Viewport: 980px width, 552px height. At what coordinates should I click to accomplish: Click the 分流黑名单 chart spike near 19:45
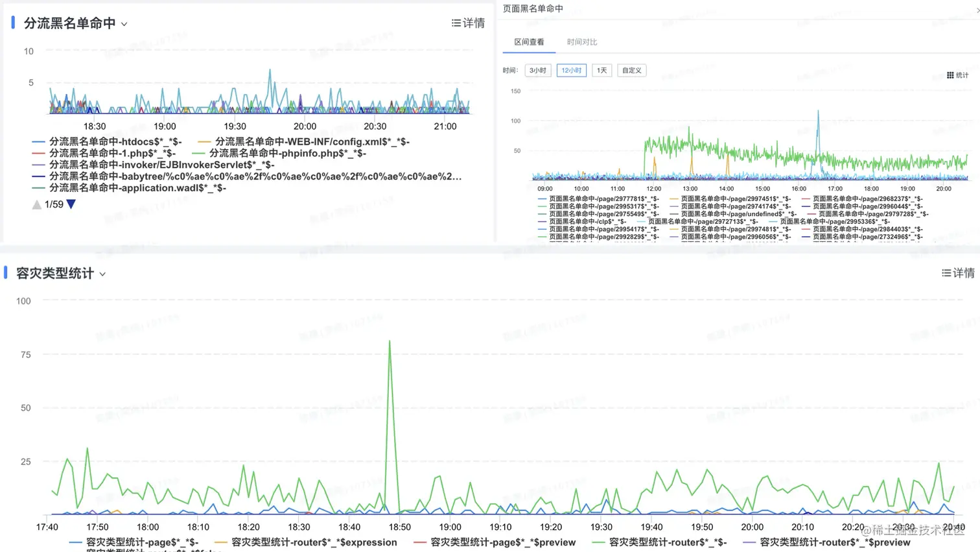pos(270,70)
